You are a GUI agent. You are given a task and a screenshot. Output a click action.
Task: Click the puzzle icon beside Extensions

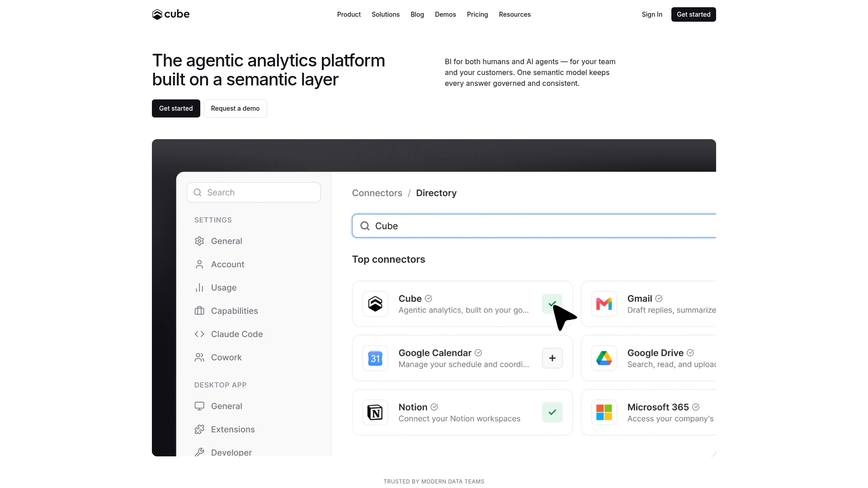pyautogui.click(x=199, y=429)
